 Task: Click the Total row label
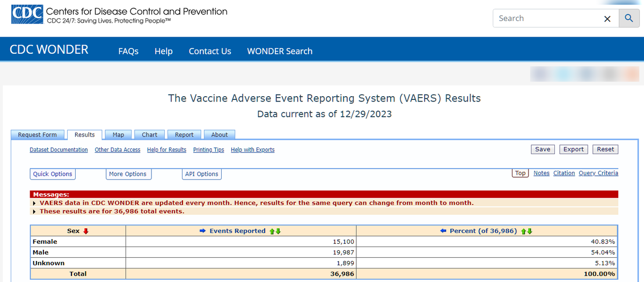[x=78, y=274]
